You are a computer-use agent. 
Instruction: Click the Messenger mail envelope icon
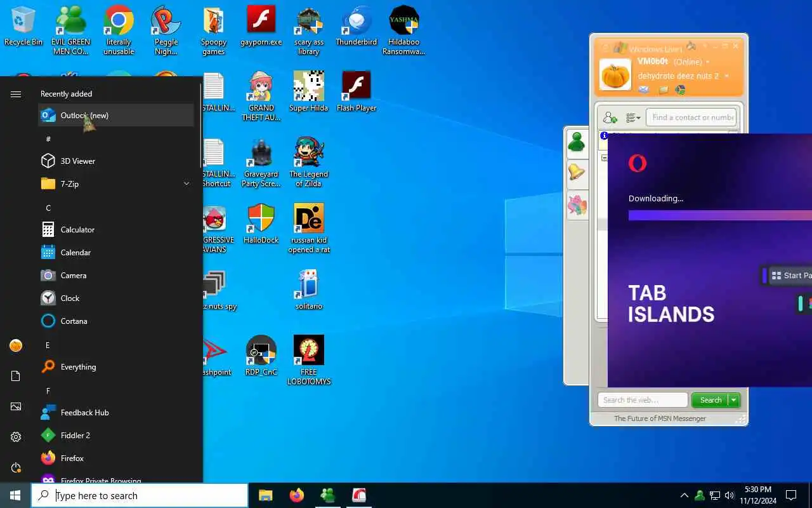coord(644,90)
